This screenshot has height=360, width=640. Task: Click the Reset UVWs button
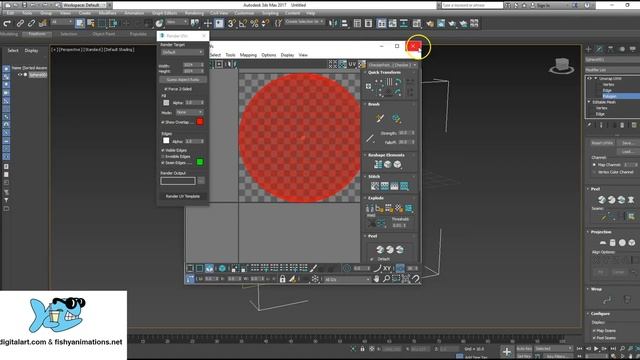click(602, 143)
